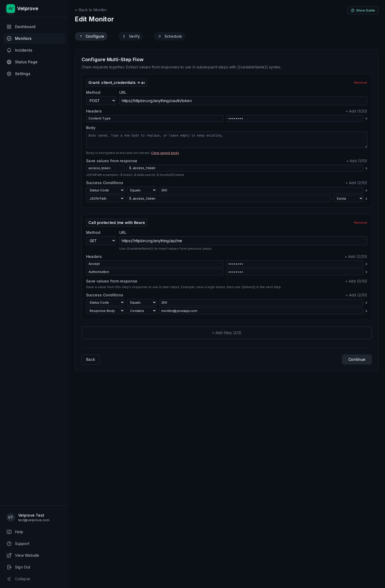385x588 pixels.
Task: Open Dashboard from the sidebar
Action: (x=34, y=27)
